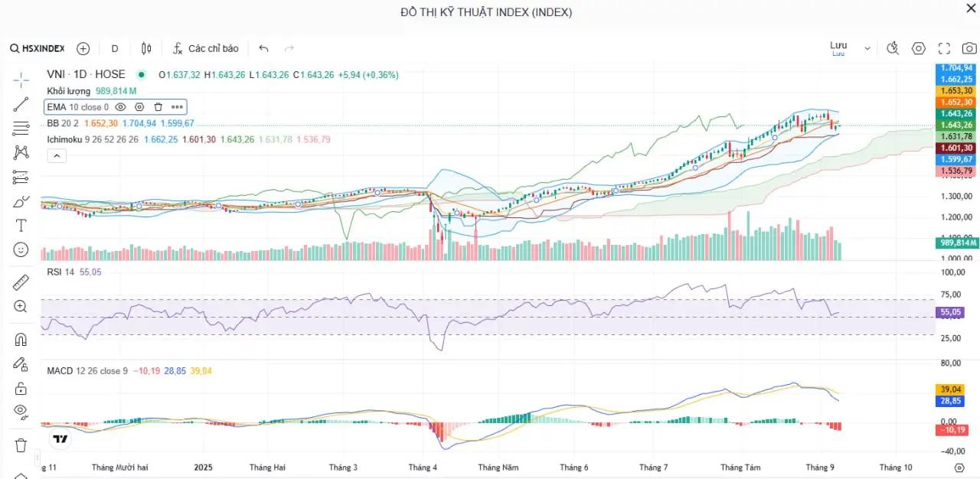The width and height of the screenshot is (980, 479).
Task: Open the Lưu save dropdown arrow
Action: (867, 47)
